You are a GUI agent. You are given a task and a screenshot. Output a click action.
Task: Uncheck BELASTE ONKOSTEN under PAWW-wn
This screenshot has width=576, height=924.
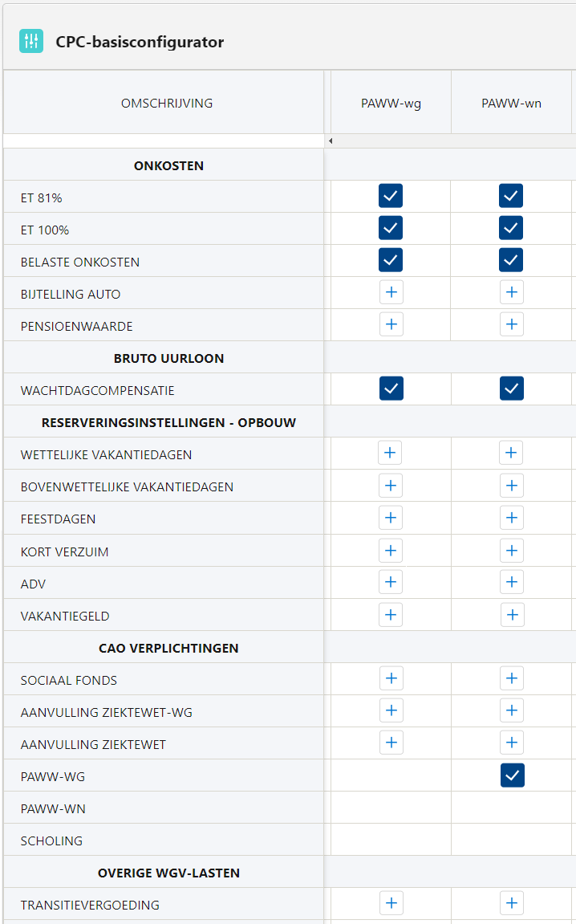(511, 260)
